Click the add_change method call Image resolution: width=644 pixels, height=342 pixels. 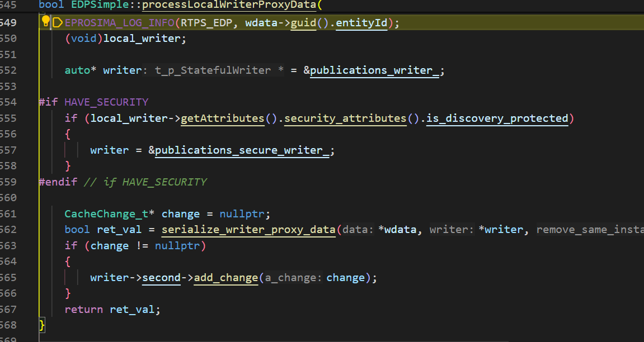click(225, 278)
